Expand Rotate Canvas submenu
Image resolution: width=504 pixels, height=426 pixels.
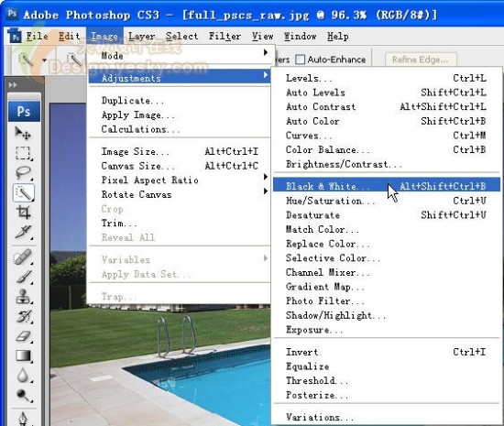pyautogui.click(x=179, y=194)
